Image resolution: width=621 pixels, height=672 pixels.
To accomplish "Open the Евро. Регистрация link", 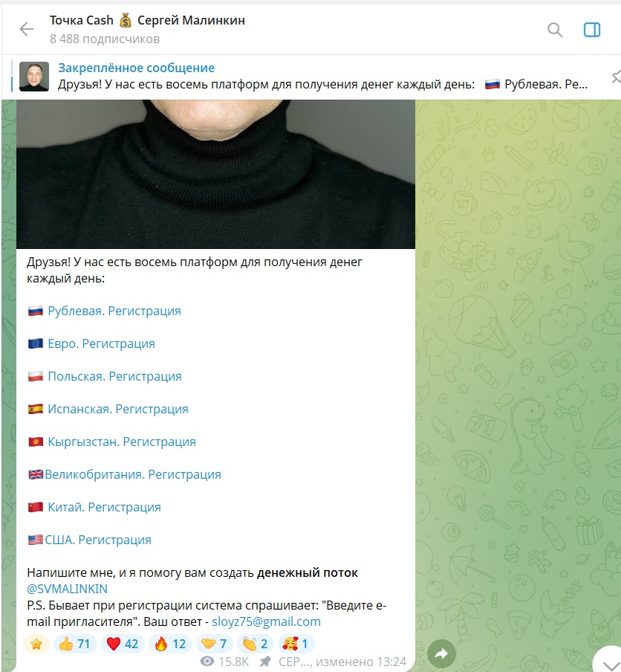I will pos(101,343).
